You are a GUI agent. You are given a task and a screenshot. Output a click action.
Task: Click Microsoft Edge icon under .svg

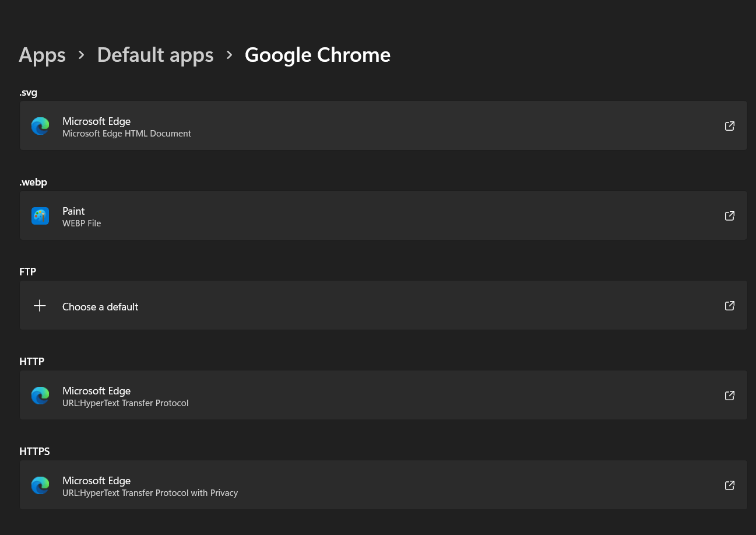40,126
